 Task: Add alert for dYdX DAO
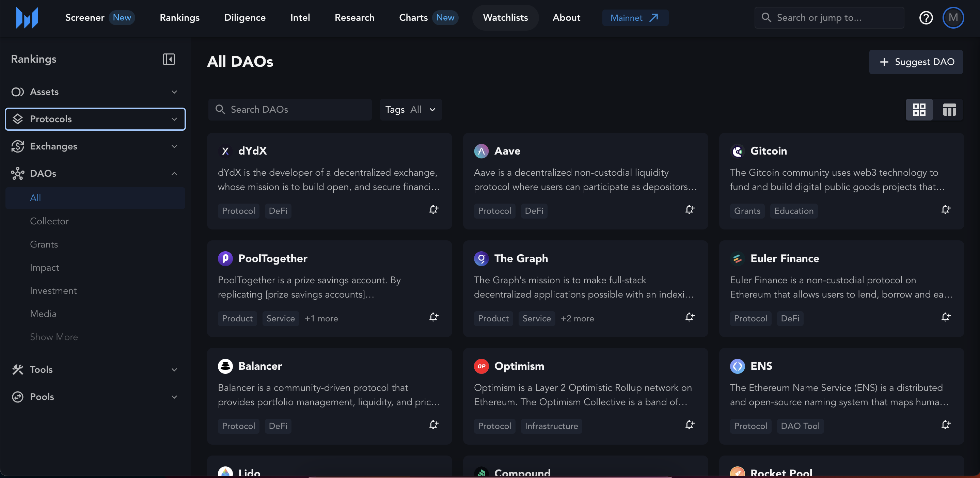[x=434, y=209]
